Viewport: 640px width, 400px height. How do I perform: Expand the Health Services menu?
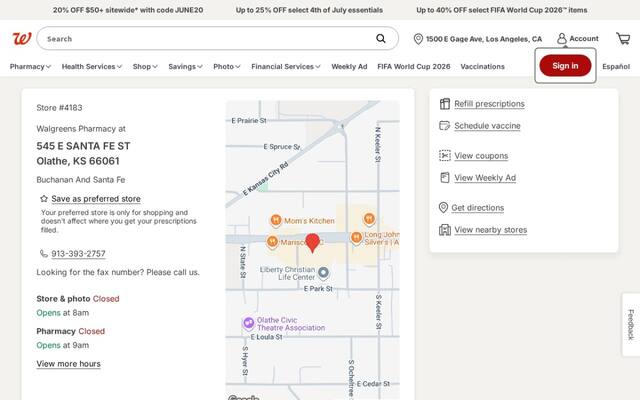92,67
